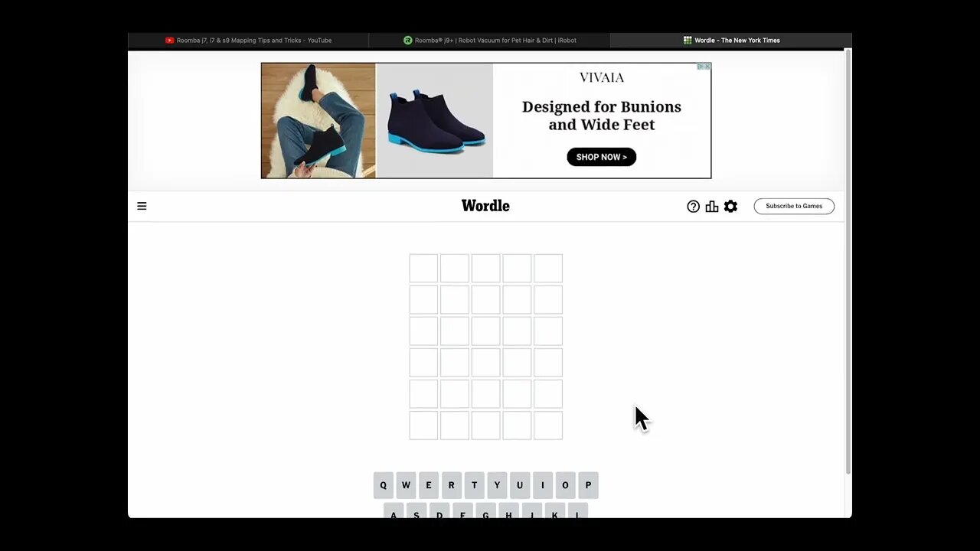Open the hamburger navigation menu

pyautogui.click(x=142, y=206)
